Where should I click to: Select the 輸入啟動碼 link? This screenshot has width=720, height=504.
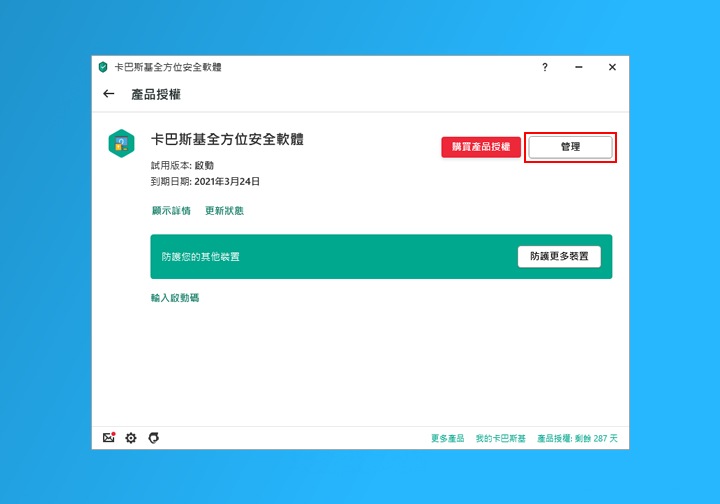point(175,298)
